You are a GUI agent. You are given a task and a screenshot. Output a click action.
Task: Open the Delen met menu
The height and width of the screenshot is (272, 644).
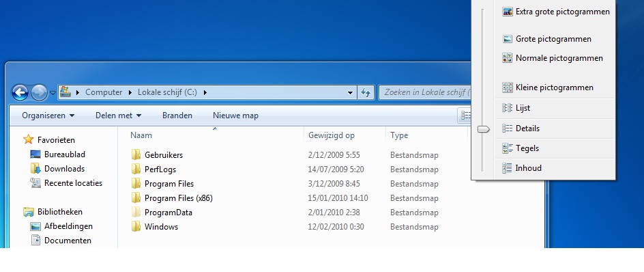[x=118, y=115]
